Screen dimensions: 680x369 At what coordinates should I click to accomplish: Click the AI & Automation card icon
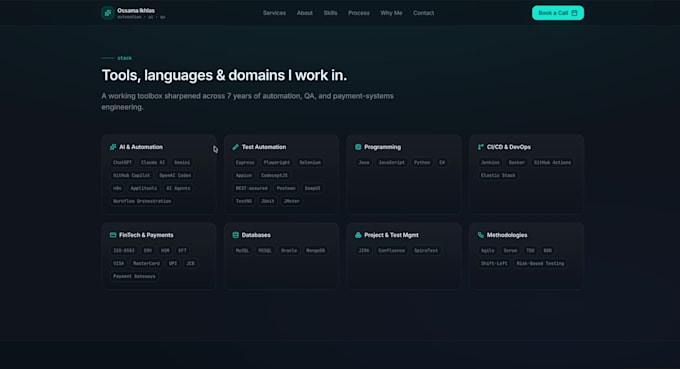coord(113,147)
